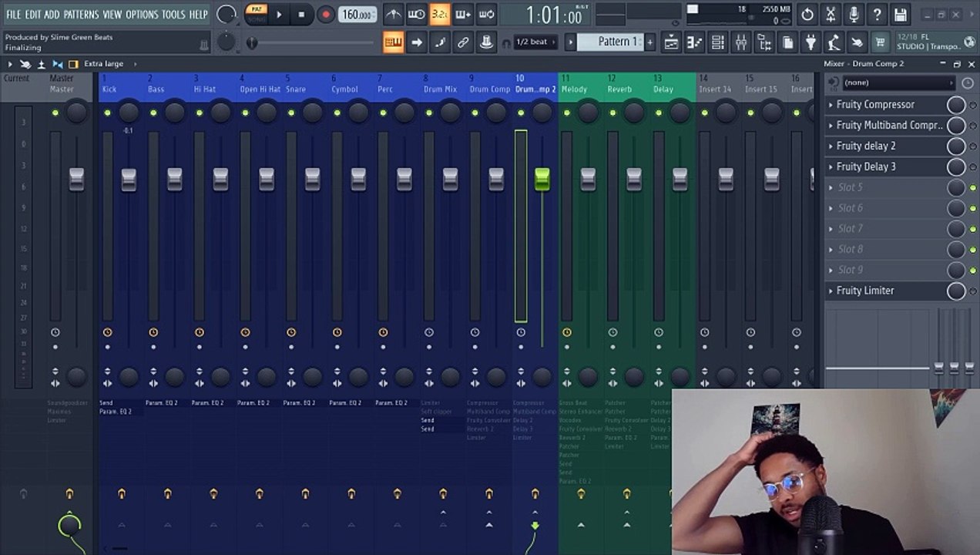Open the TOOLS menu
The height and width of the screenshot is (555, 980).
click(x=173, y=15)
